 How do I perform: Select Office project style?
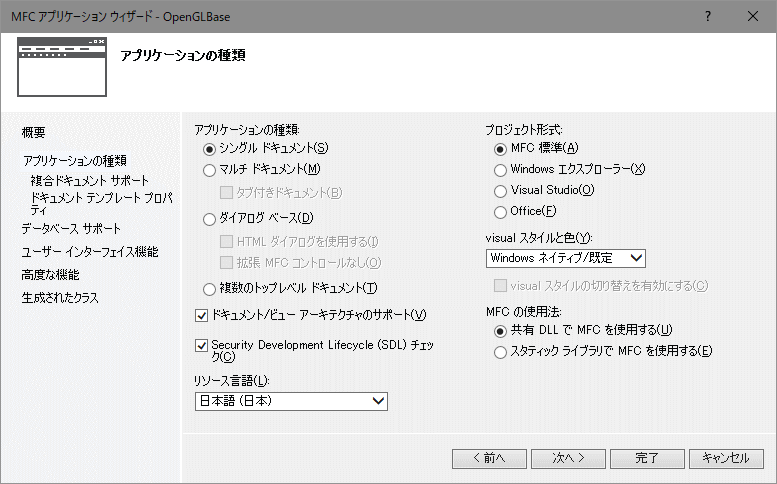pos(500,212)
